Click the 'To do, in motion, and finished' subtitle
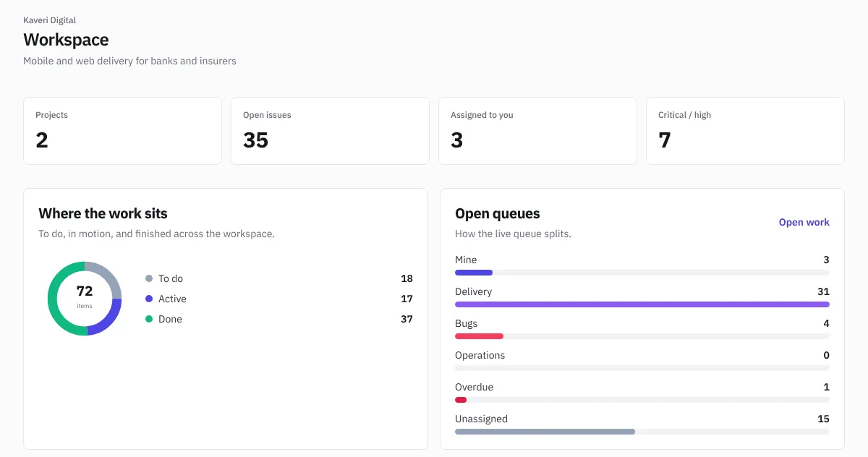 coord(156,234)
